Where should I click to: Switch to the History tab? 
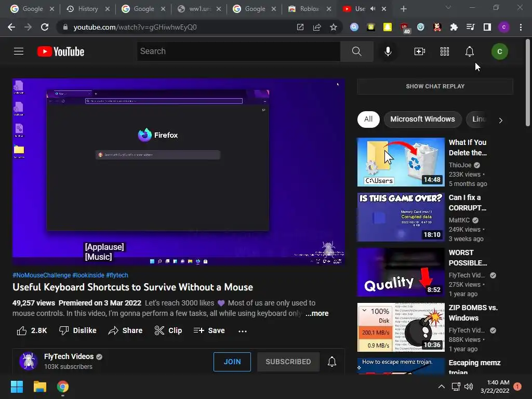(87, 9)
